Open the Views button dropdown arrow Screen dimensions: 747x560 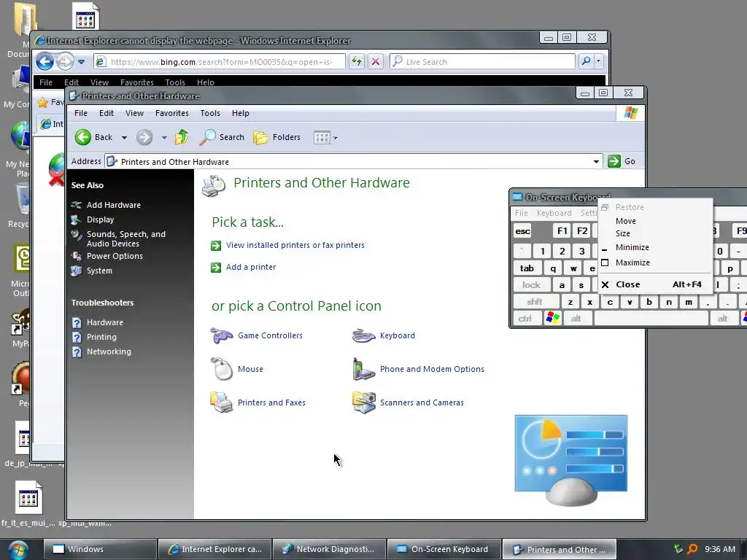[x=335, y=138]
